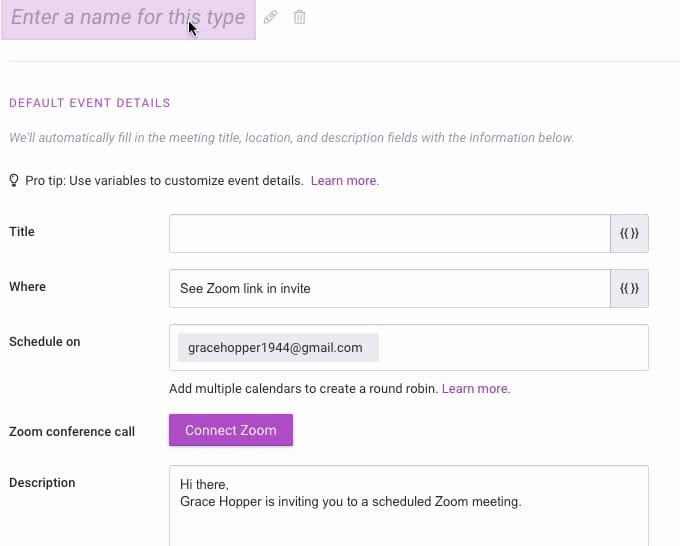Click the lightbulb Pro tip icon
Screen dimensions: 680x546
(14, 180)
